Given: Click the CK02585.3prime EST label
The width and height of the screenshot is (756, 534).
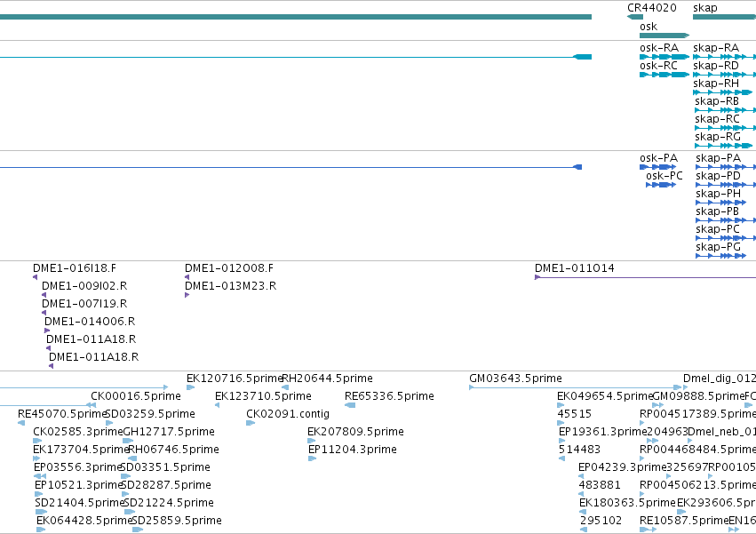Looking at the screenshot, I should point(78,432).
